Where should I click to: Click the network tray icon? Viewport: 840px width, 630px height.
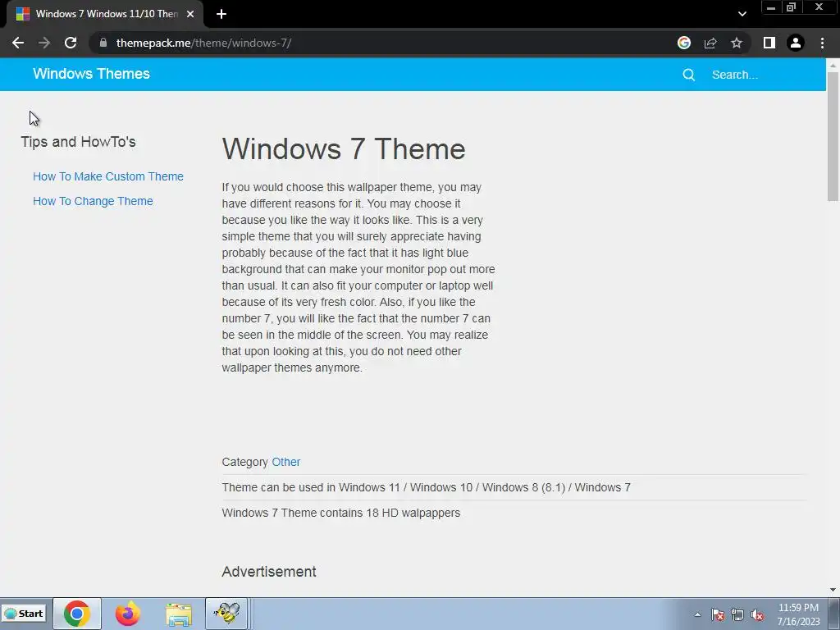point(737,614)
